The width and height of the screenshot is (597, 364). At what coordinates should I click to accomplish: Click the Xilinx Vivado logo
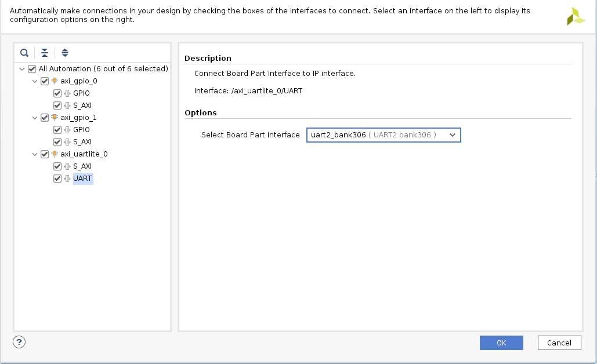pyautogui.click(x=576, y=16)
